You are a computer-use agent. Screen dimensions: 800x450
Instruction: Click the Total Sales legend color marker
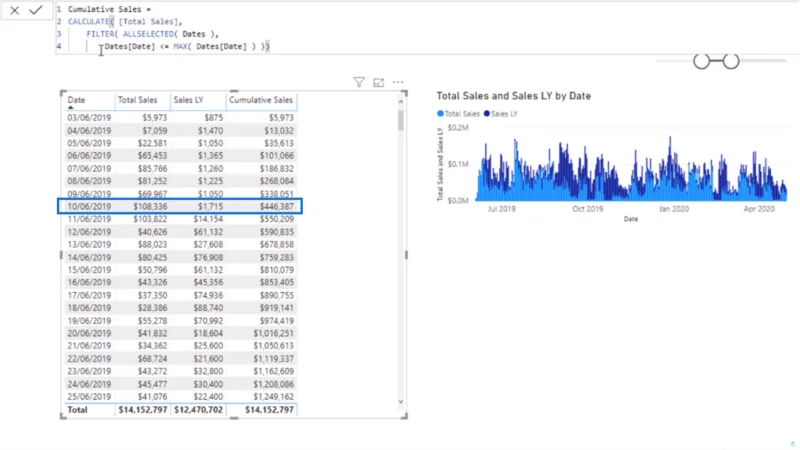click(440, 114)
